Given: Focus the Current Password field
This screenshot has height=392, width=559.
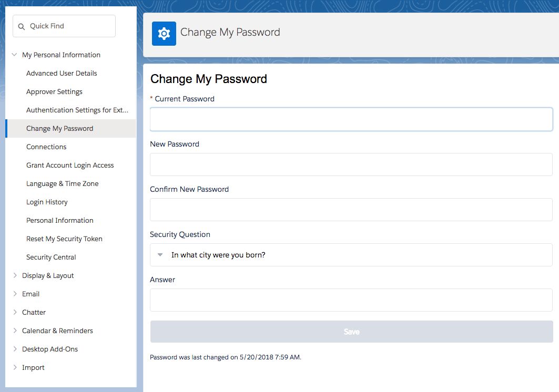Looking at the screenshot, I should tap(351, 119).
